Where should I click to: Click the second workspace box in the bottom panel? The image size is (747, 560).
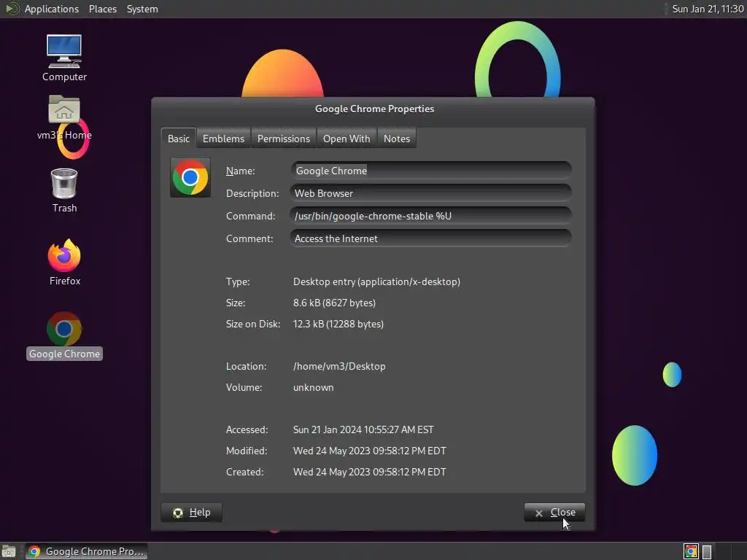tap(707, 551)
